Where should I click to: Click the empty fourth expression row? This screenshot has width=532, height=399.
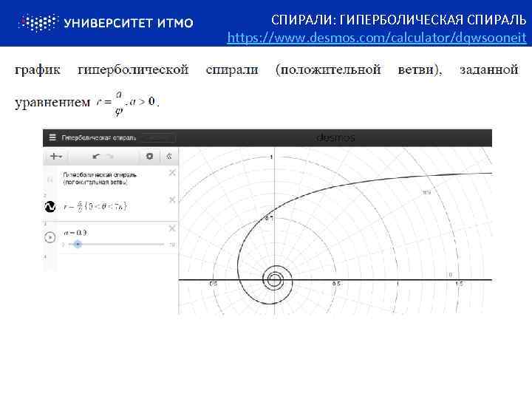[x=110, y=262]
